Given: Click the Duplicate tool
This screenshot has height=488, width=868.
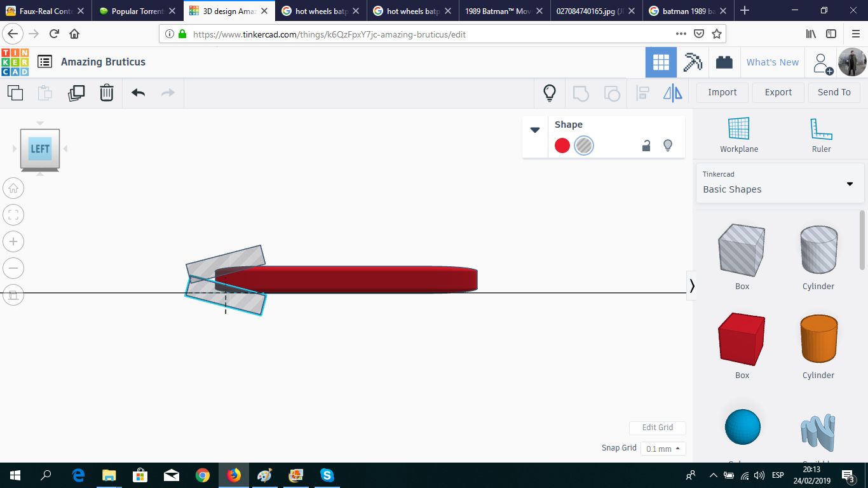Looking at the screenshot, I should [x=76, y=93].
